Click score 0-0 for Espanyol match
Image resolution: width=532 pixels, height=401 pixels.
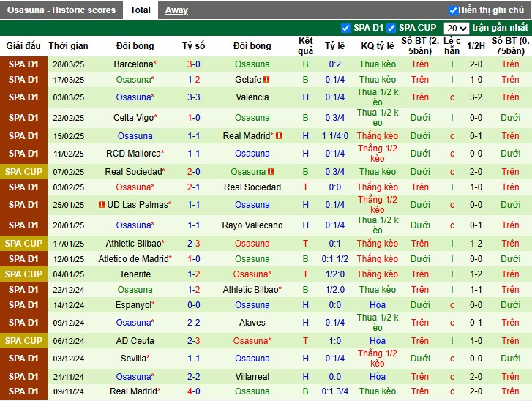pos(194,305)
